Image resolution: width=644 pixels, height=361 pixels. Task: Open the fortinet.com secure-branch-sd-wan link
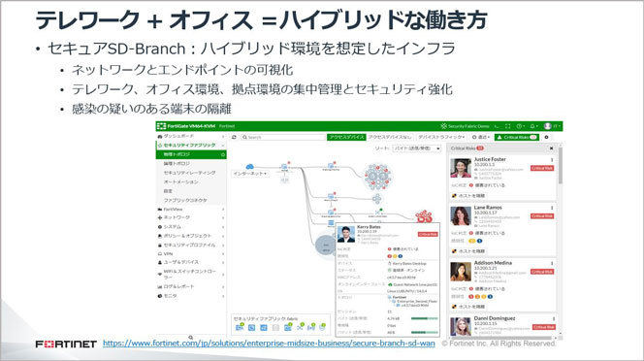pos(269,343)
